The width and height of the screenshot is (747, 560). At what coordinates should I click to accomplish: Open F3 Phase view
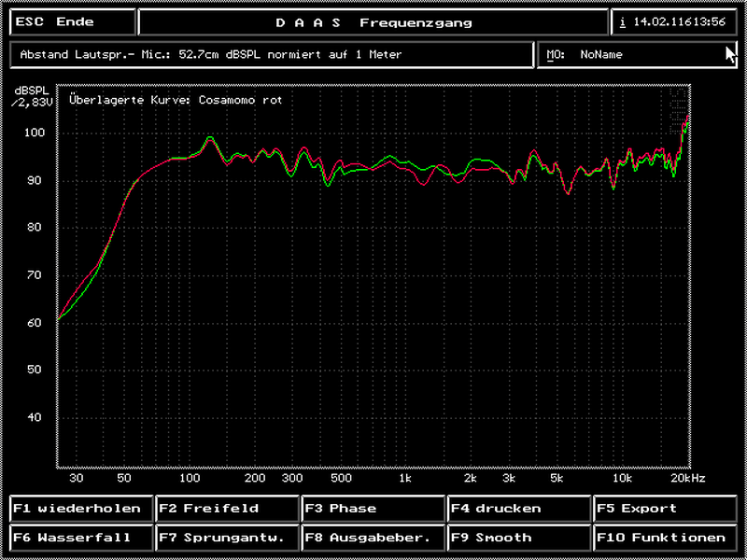pos(373,509)
